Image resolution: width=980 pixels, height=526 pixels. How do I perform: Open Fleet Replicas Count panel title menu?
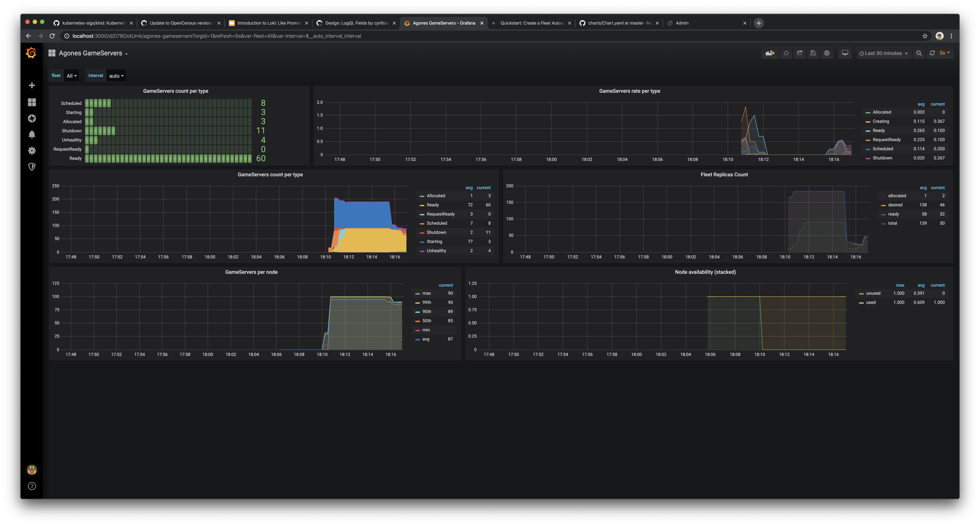pos(724,175)
